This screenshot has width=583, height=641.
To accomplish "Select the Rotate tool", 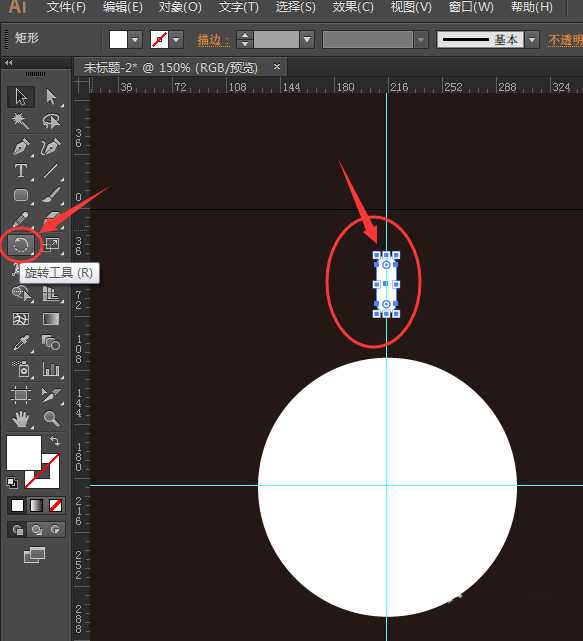I will pos(21,245).
